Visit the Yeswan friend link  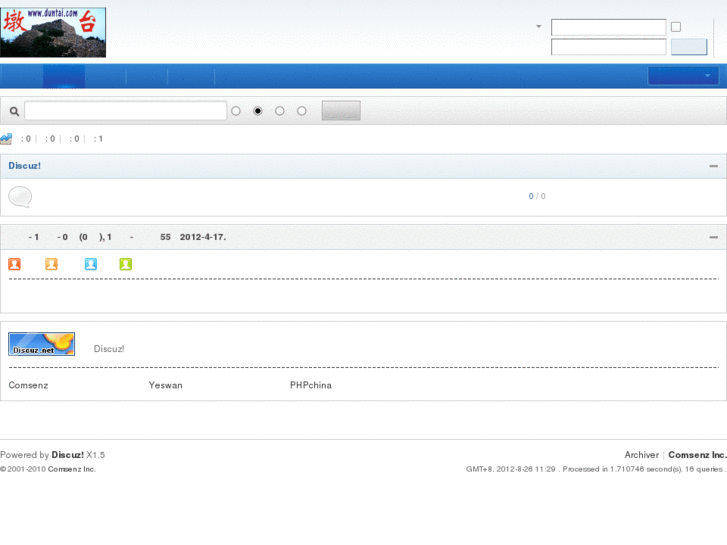click(166, 385)
